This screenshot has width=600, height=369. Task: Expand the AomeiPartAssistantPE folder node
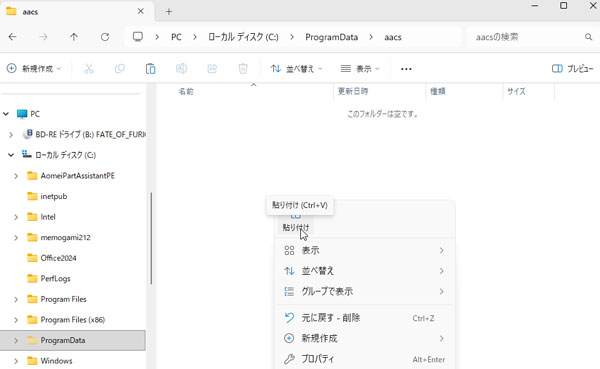pyautogui.click(x=16, y=176)
